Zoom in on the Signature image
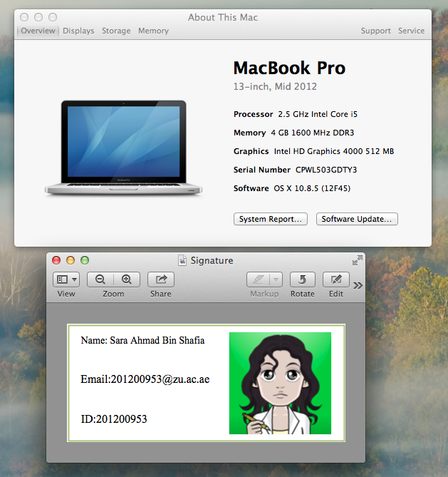448x477 pixels. [127, 279]
